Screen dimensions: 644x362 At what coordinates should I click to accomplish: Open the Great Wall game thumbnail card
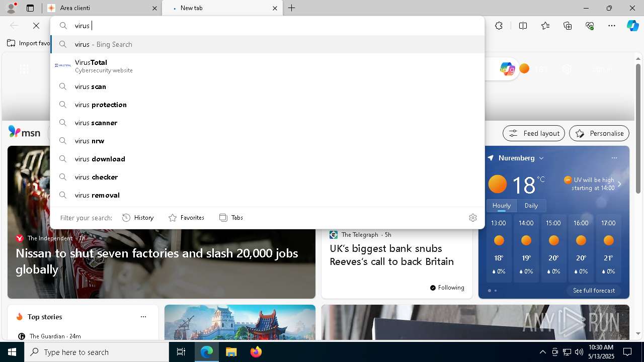point(240,322)
